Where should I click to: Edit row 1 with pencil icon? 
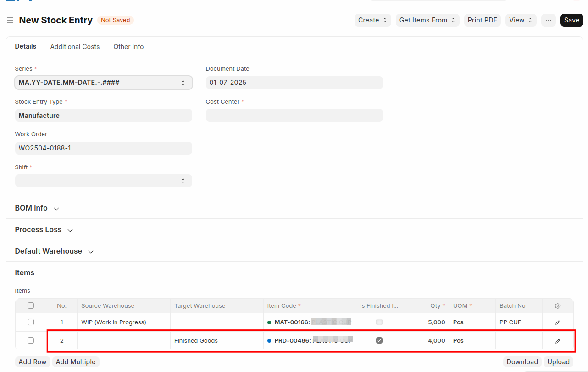point(558,322)
